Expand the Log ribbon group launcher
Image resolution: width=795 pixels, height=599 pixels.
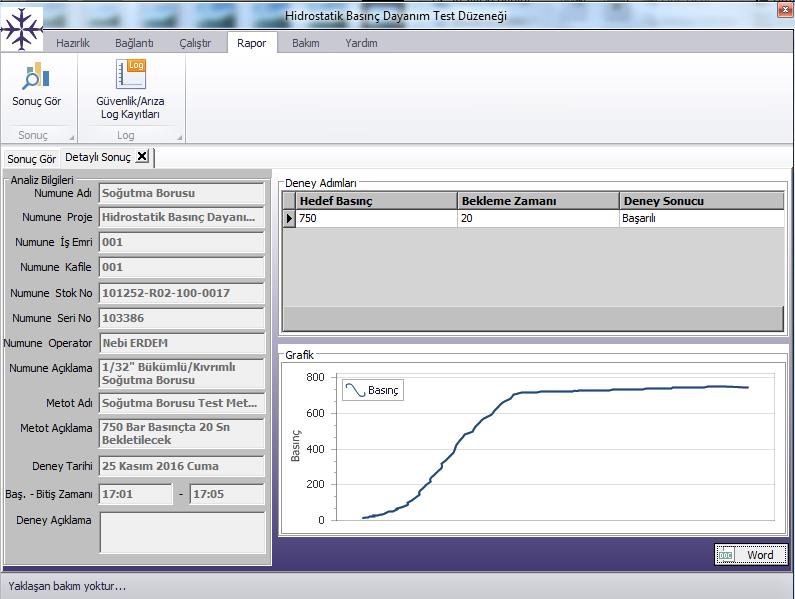179,137
